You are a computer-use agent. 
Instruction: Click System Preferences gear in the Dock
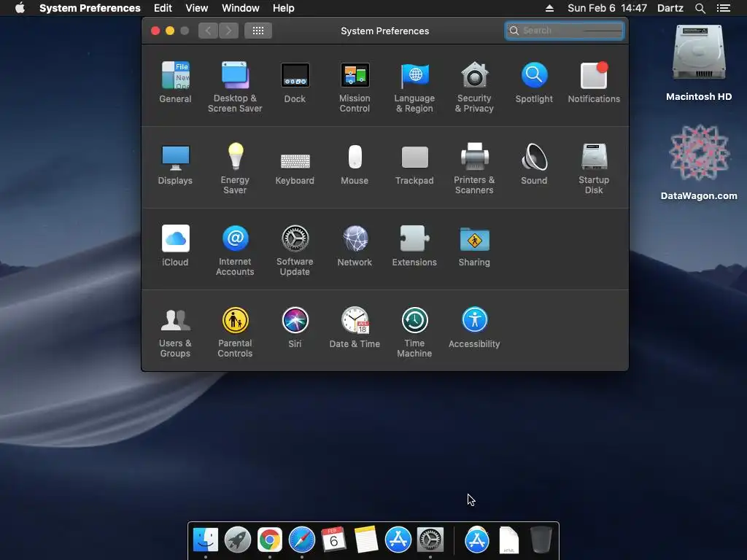430,540
